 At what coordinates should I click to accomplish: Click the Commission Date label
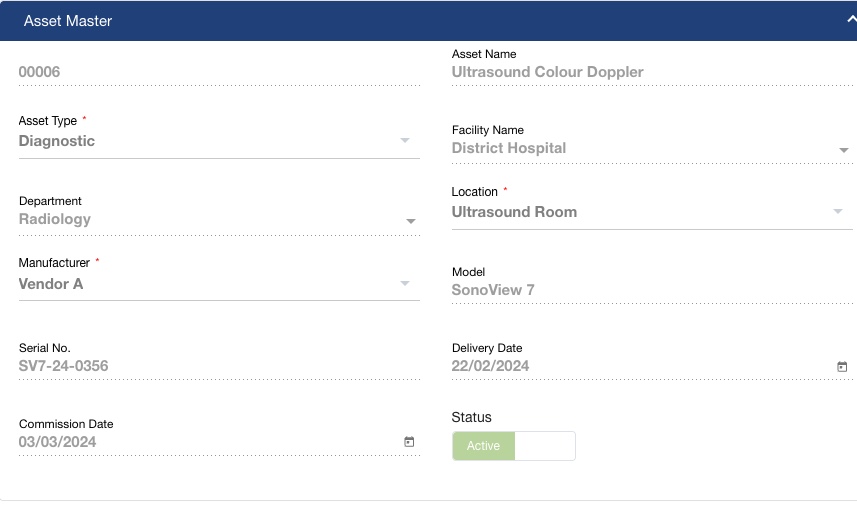pyautogui.click(x=66, y=424)
